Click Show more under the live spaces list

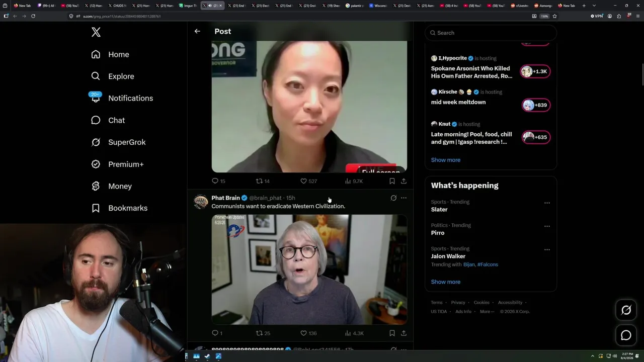(x=446, y=160)
